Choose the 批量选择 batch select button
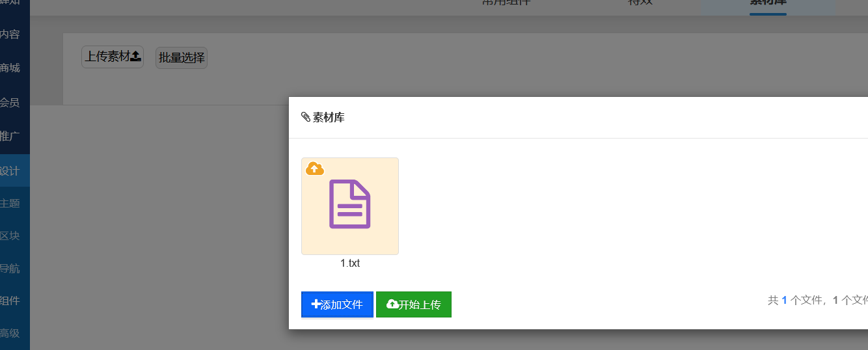Image resolution: width=868 pixels, height=350 pixels. pos(182,58)
